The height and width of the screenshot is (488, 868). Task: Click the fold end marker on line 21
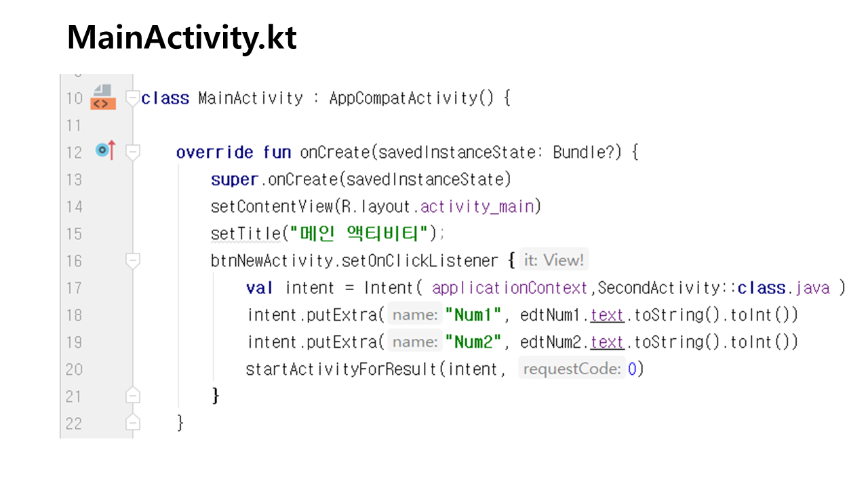[x=134, y=396]
